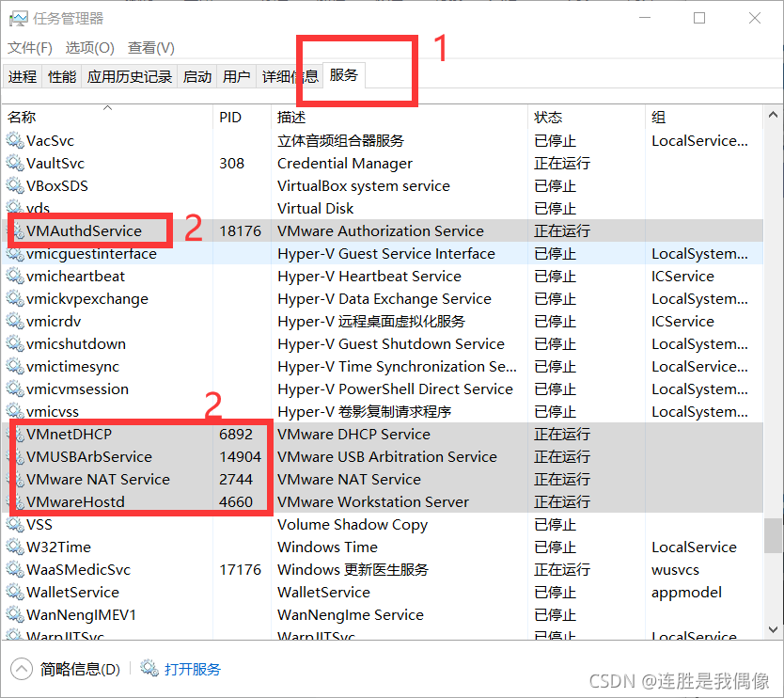Viewport: 784px width, 698px height.
Task: Click the scrollbar down arrow
Action: tap(773, 629)
